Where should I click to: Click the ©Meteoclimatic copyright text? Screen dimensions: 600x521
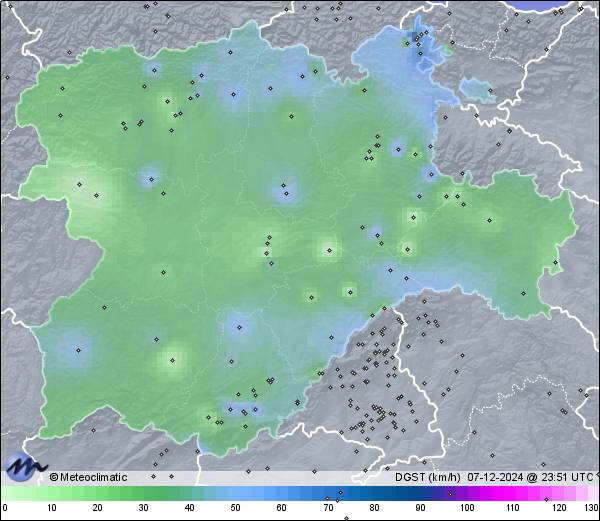tap(88, 477)
